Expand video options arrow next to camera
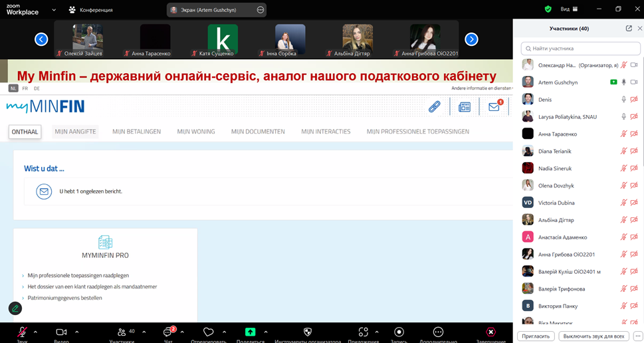 [77, 332]
